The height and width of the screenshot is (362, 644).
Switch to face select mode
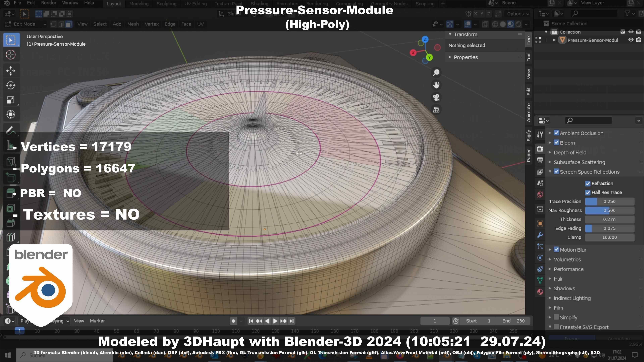click(x=69, y=24)
